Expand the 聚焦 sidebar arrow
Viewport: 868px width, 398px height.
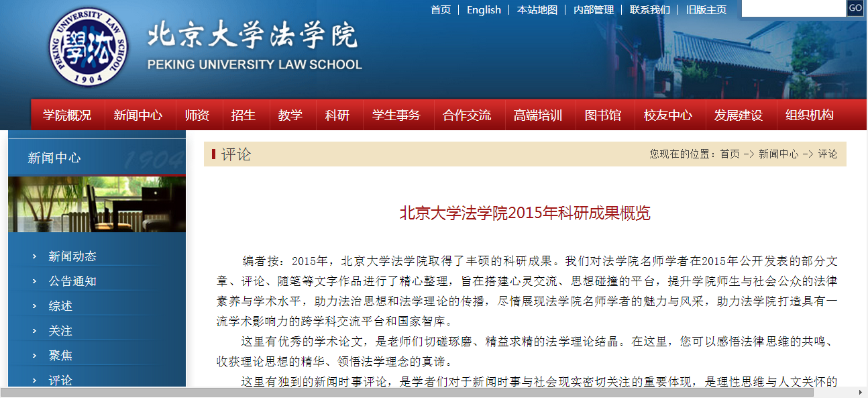point(34,356)
